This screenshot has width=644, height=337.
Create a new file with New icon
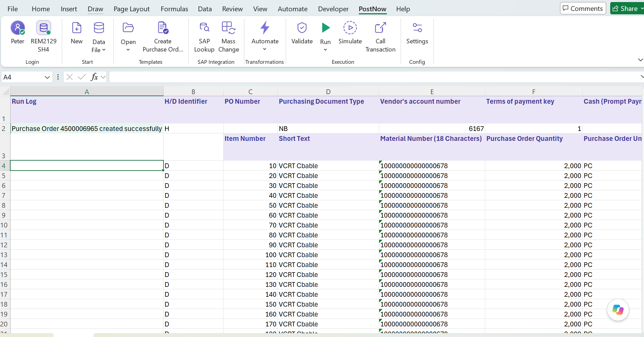tap(76, 28)
